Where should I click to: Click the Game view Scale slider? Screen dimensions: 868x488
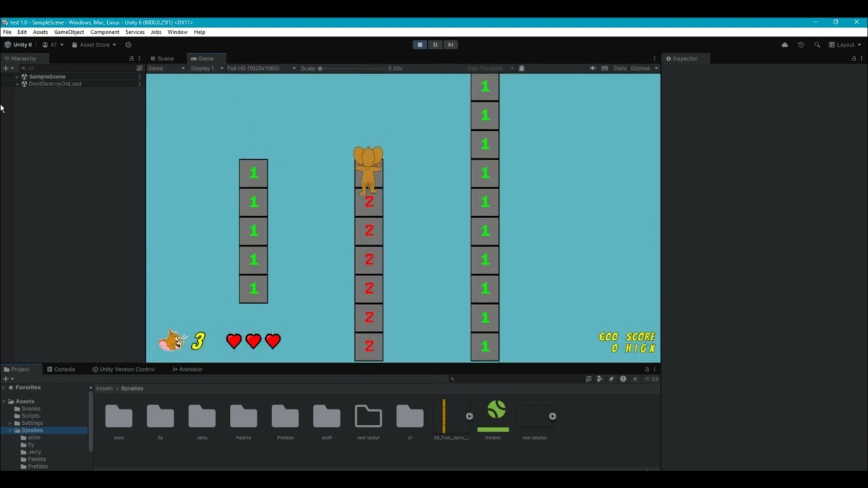pos(352,68)
